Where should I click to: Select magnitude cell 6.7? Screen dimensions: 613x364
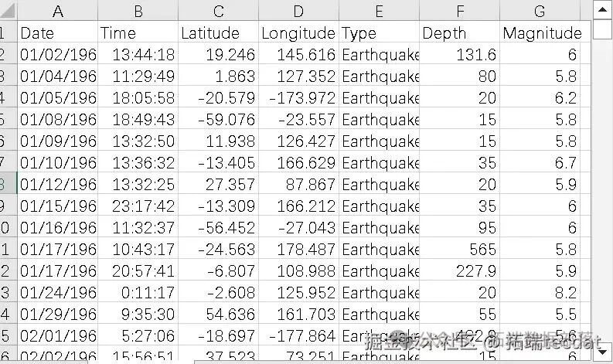point(540,162)
